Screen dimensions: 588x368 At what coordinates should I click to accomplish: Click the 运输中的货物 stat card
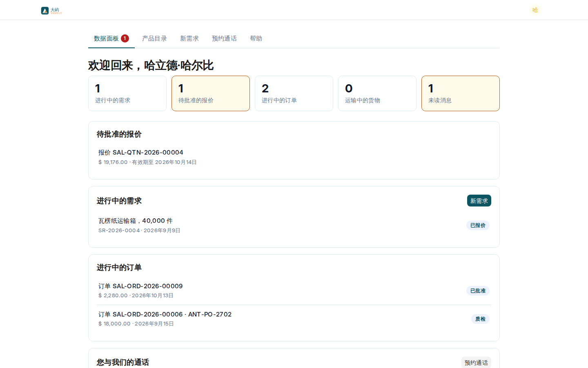pyautogui.click(x=377, y=93)
